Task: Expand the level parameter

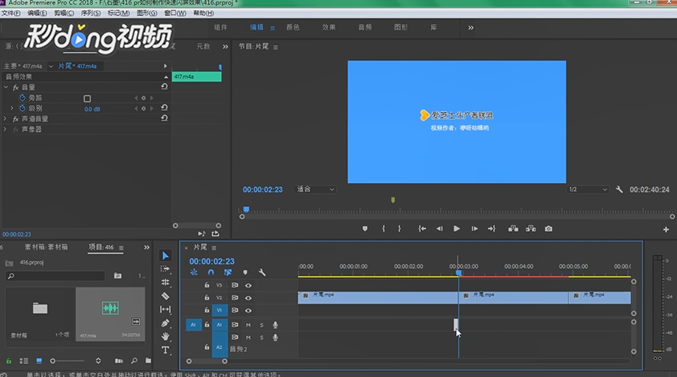Action: (x=12, y=108)
